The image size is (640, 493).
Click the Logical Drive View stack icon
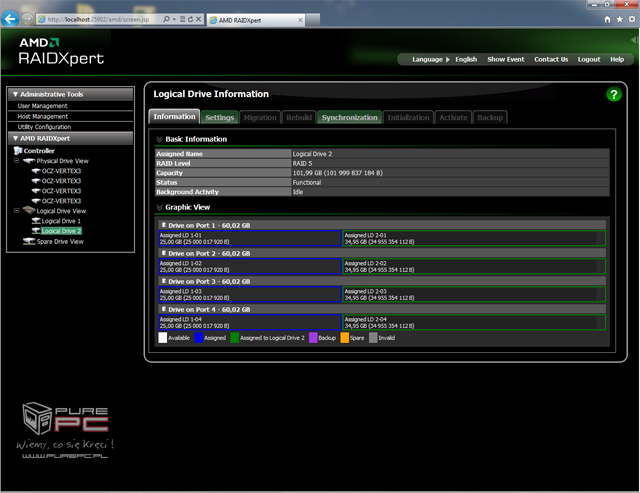coord(29,211)
